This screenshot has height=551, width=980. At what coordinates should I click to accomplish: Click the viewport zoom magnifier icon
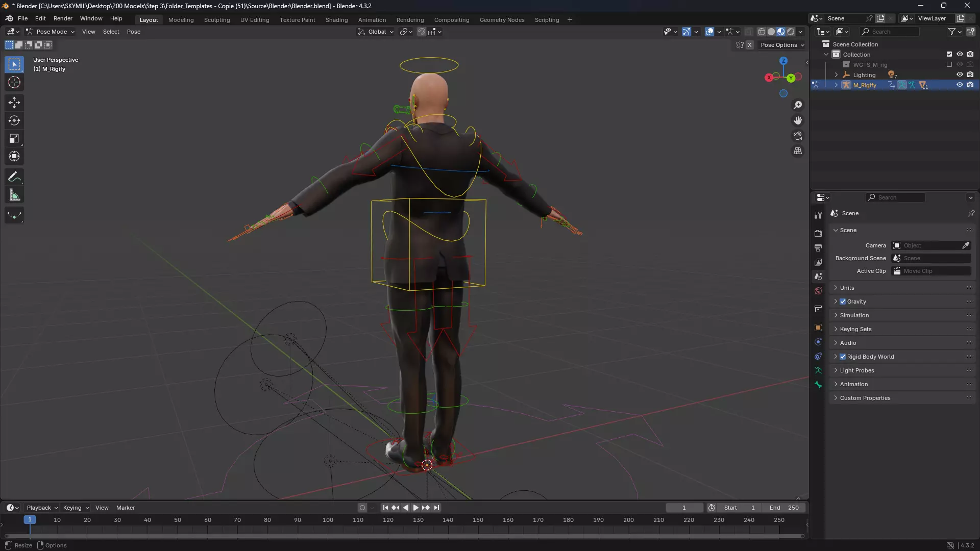(798, 105)
